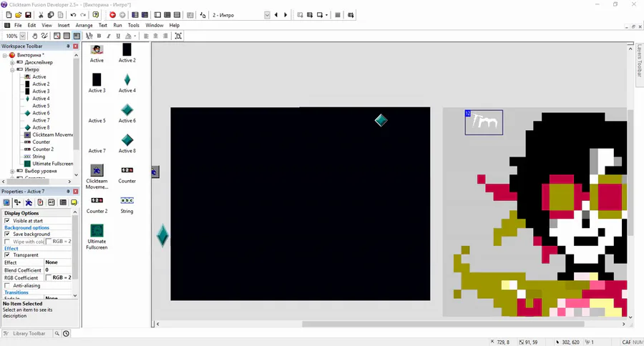The height and width of the screenshot is (346, 644).
Task: Click the RGB Coefficient color swatch
Action: coord(49,277)
